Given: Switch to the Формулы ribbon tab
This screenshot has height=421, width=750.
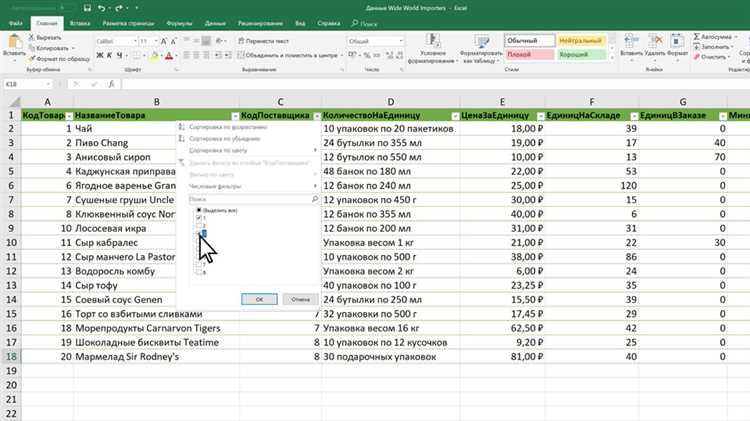Looking at the screenshot, I should pos(179,23).
